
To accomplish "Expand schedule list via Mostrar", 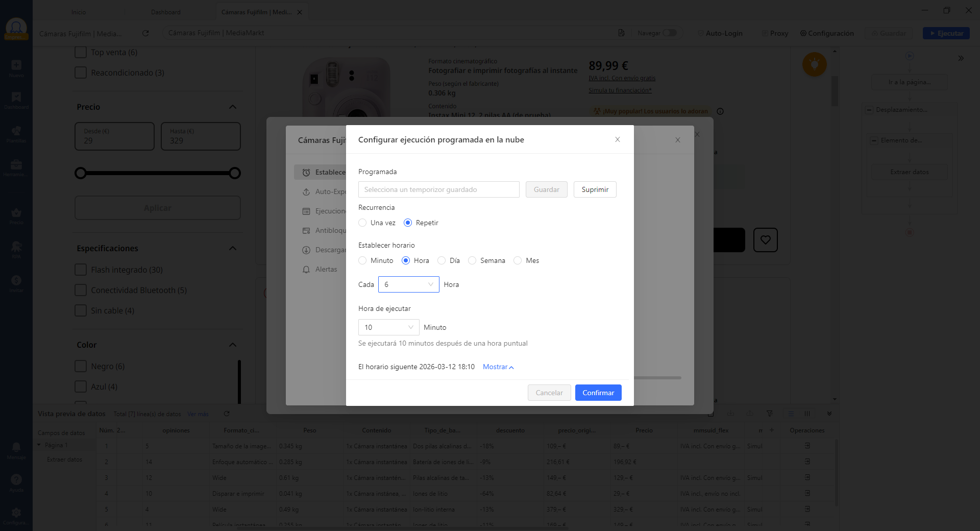I will pos(498,367).
